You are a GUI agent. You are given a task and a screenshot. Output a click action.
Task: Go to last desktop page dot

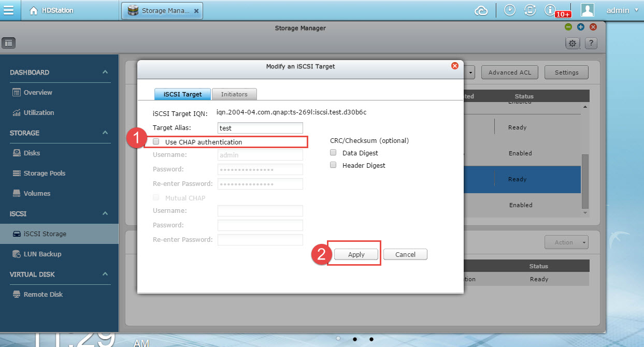pyautogui.click(x=371, y=339)
